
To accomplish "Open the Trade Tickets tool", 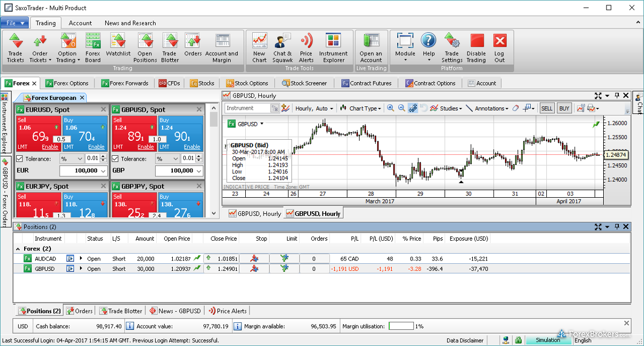I will pyautogui.click(x=15, y=48).
